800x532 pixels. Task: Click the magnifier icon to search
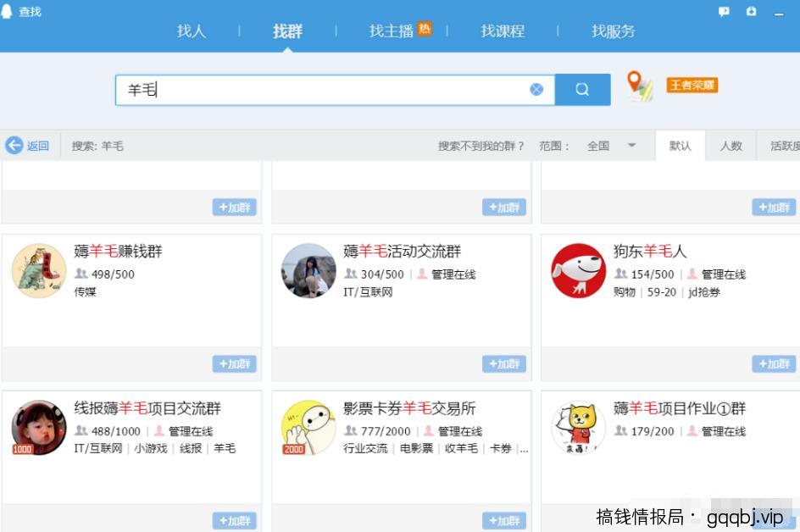pos(581,89)
